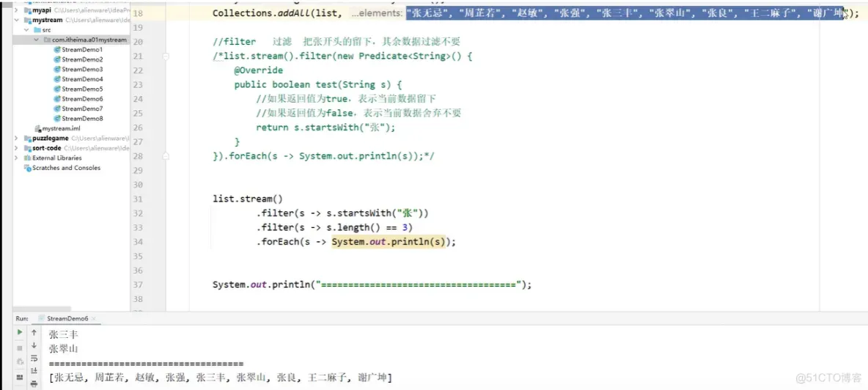Expand the sort-code module
868x390 pixels.
coord(15,148)
